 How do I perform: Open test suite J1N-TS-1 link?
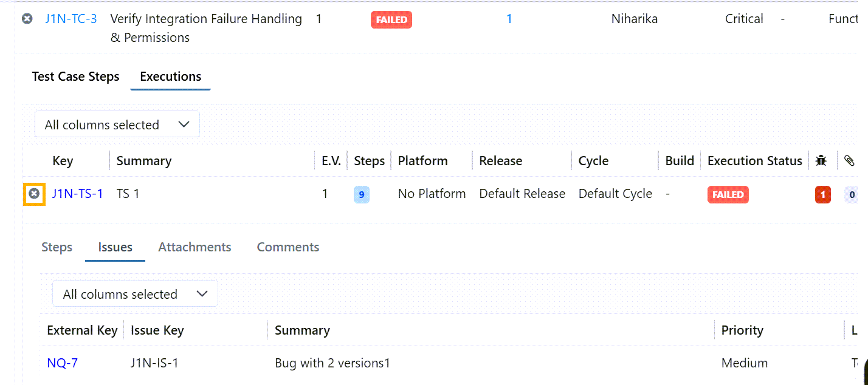click(x=77, y=194)
